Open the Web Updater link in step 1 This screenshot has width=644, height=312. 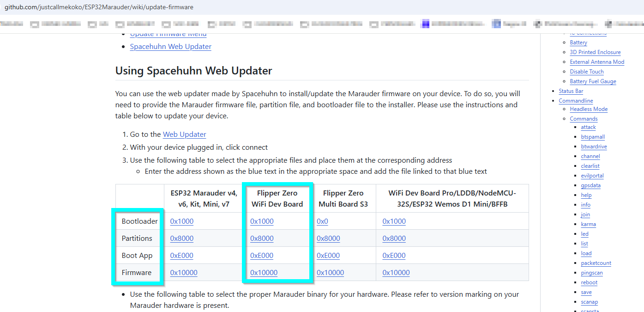pos(184,135)
